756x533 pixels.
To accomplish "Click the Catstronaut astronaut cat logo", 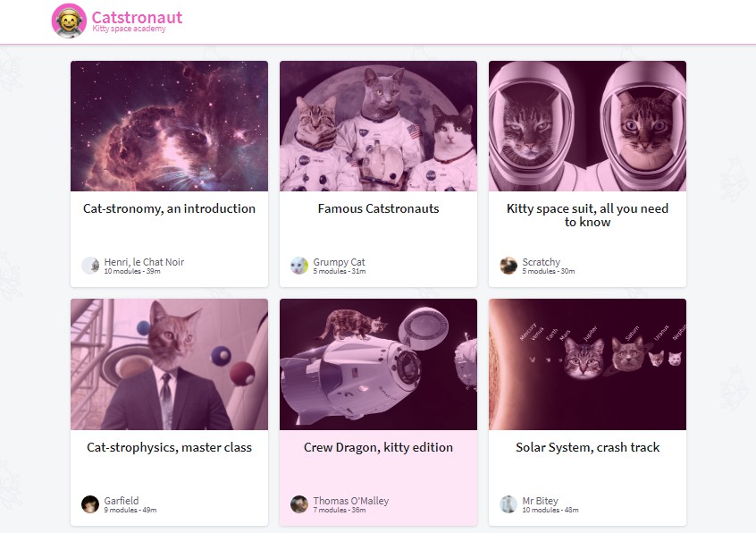I will pyautogui.click(x=69, y=21).
